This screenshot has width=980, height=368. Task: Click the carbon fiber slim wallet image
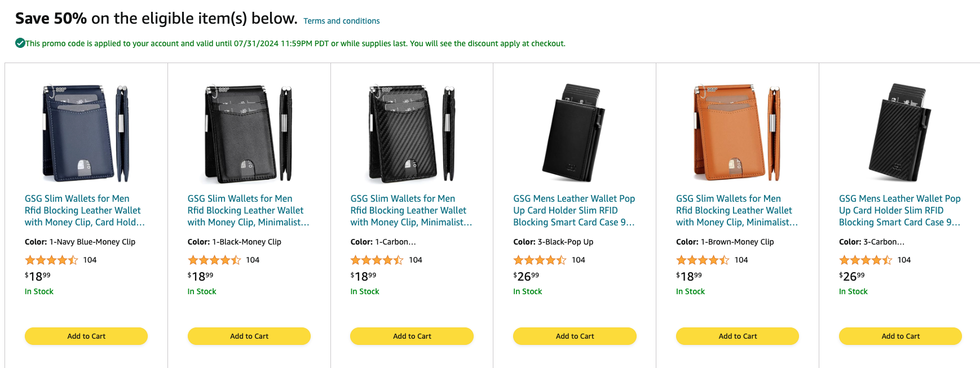(x=412, y=133)
